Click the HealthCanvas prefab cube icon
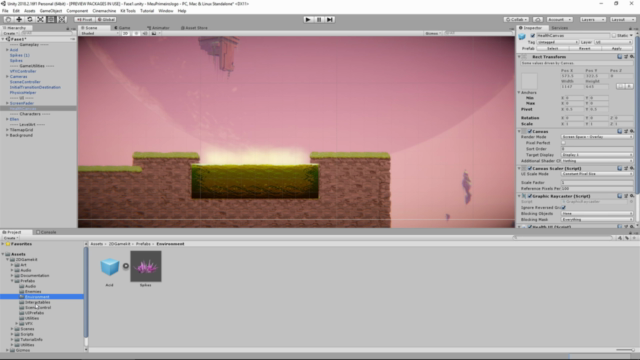Image resolution: width=640 pixels, height=360 pixels. pos(522,37)
